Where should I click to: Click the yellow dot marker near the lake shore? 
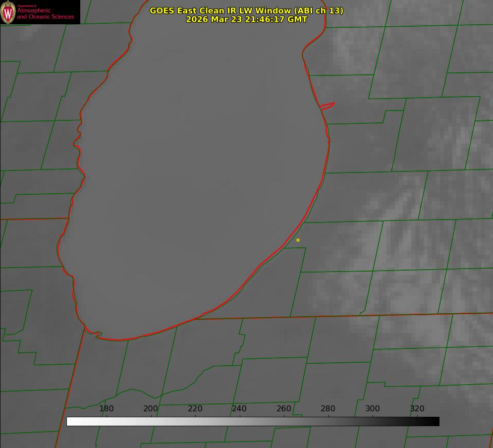click(x=298, y=240)
